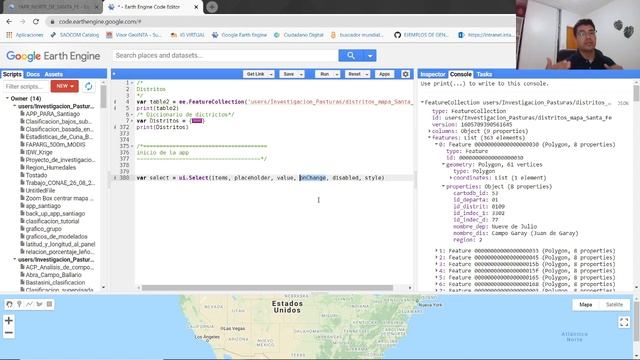The height and width of the screenshot is (360, 640).
Task: Click the code editor horizontal scrollbar
Action: (267, 288)
